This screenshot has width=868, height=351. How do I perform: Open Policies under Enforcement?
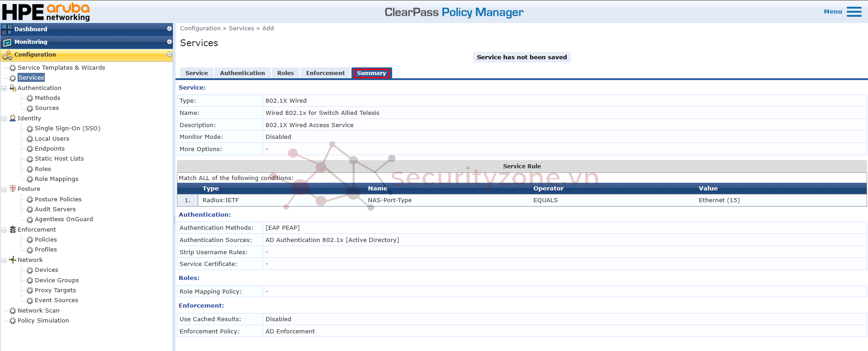click(46, 240)
